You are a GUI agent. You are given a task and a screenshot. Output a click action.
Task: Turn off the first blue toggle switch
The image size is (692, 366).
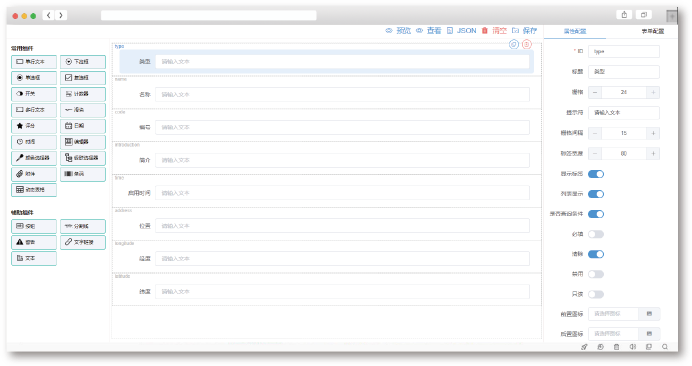point(596,174)
